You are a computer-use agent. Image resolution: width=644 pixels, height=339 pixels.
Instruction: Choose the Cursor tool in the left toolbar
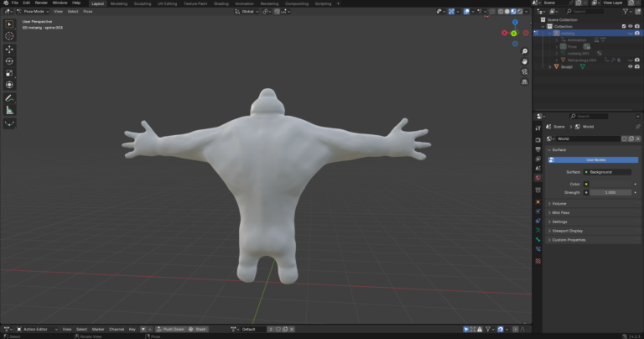tap(9, 36)
